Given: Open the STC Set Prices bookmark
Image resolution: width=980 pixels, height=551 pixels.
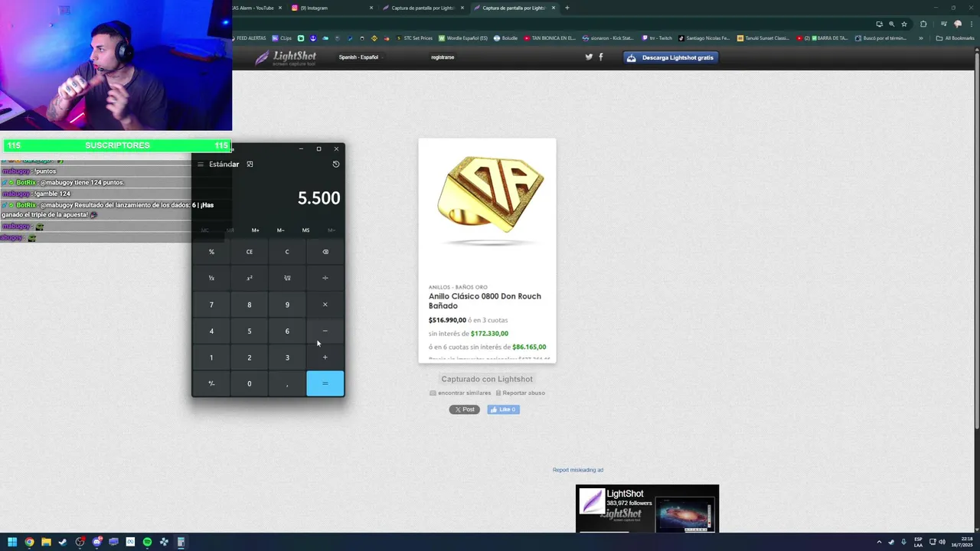Looking at the screenshot, I should (x=413, y=38).
